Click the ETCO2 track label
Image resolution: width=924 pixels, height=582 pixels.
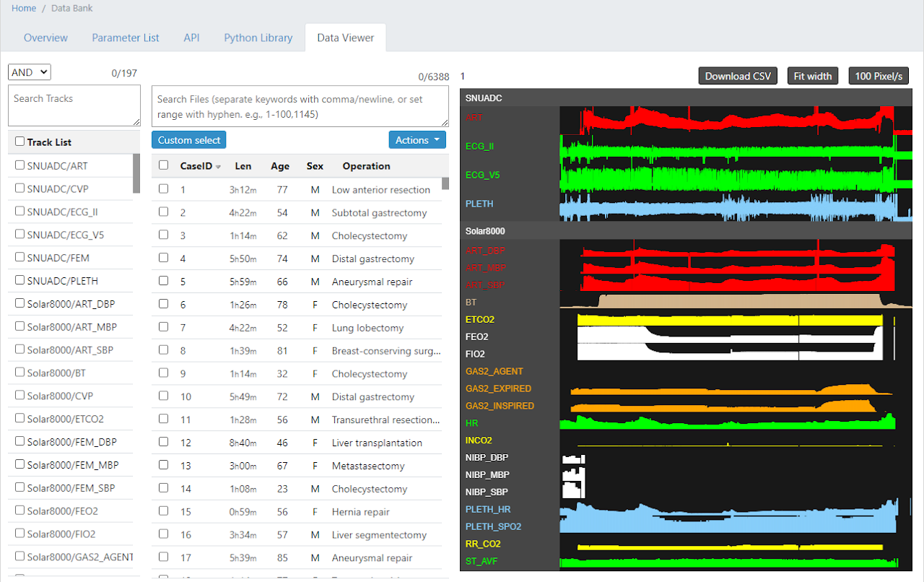[x=480, y=319]
